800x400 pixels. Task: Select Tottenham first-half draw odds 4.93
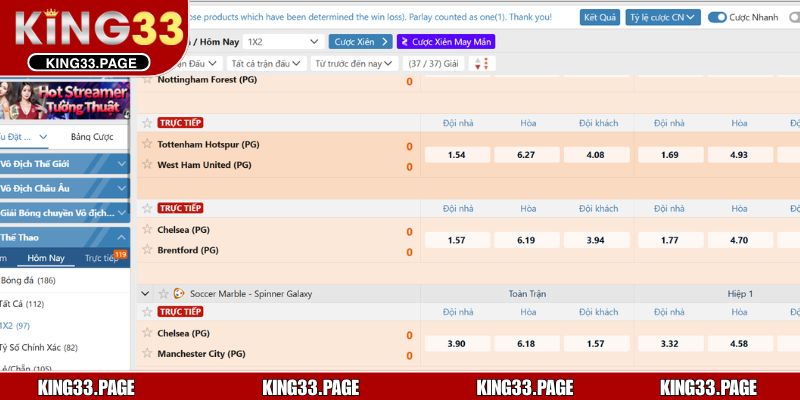point(740,155)
